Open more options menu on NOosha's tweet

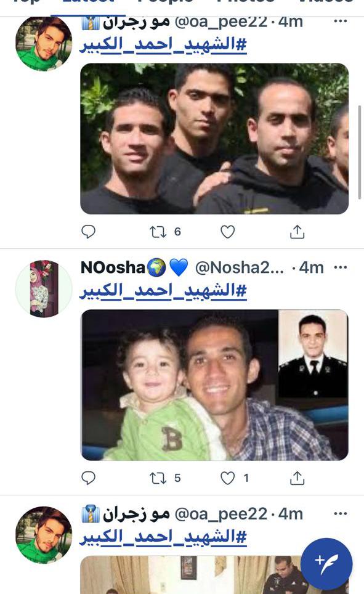(341, 267)
